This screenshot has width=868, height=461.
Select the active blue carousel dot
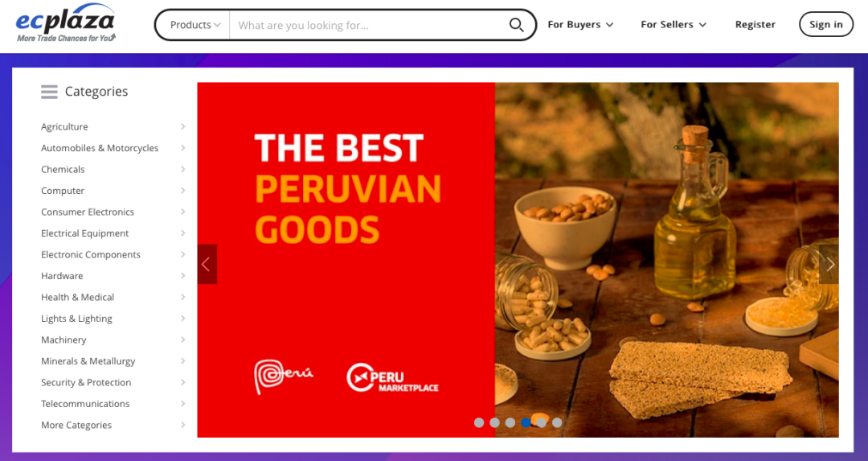526,422
